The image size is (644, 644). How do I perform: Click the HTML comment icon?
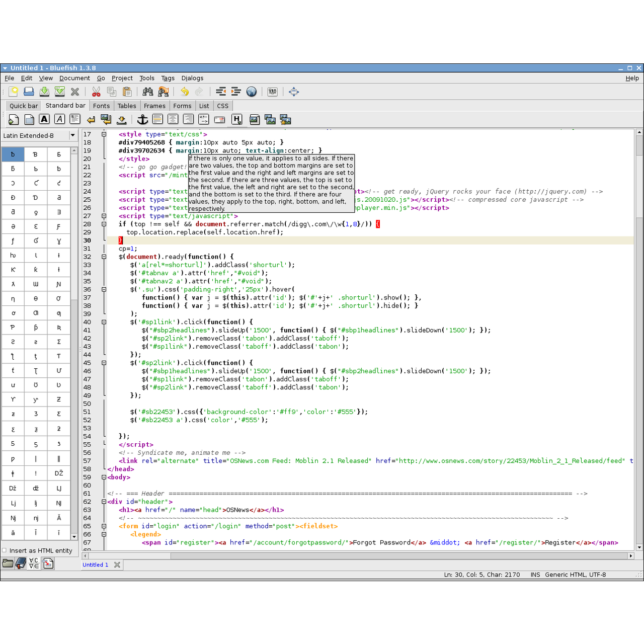click(203, 119)
